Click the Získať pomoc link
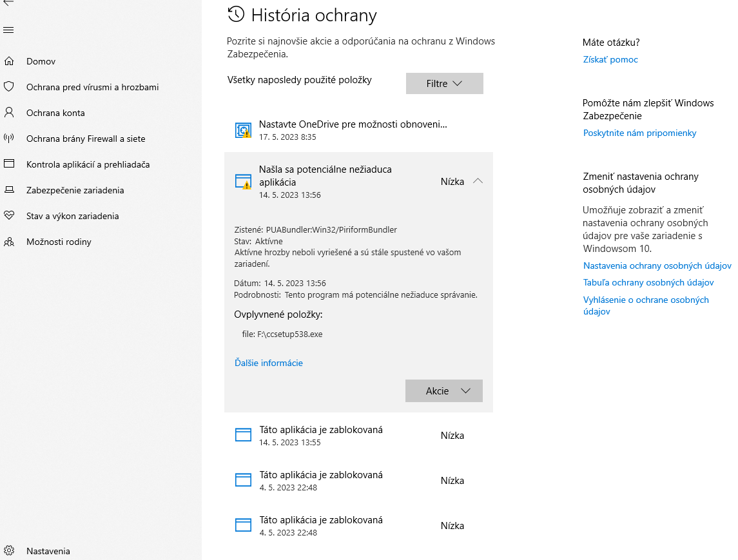 click(x=610, y=59)
